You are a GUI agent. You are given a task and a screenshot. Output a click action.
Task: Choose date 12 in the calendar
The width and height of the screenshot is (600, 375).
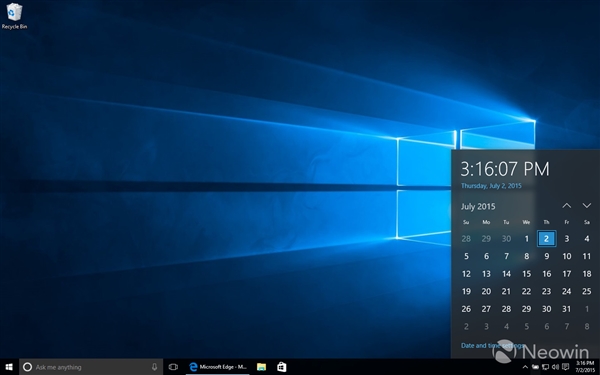(466, 274)
